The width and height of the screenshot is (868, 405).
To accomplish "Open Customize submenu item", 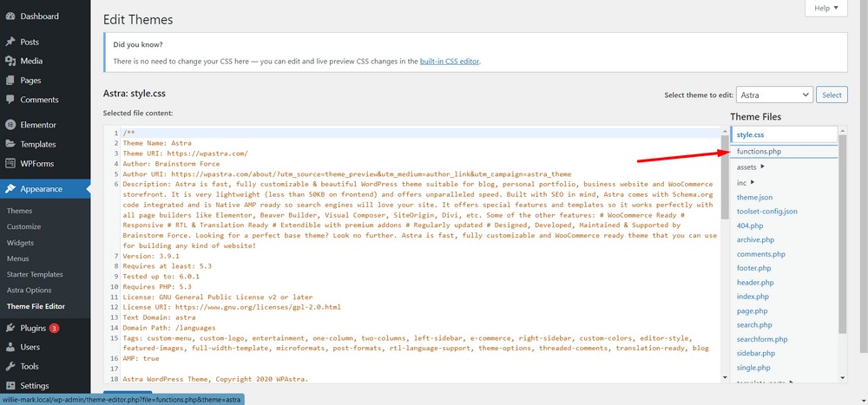I will coord(23,227).
